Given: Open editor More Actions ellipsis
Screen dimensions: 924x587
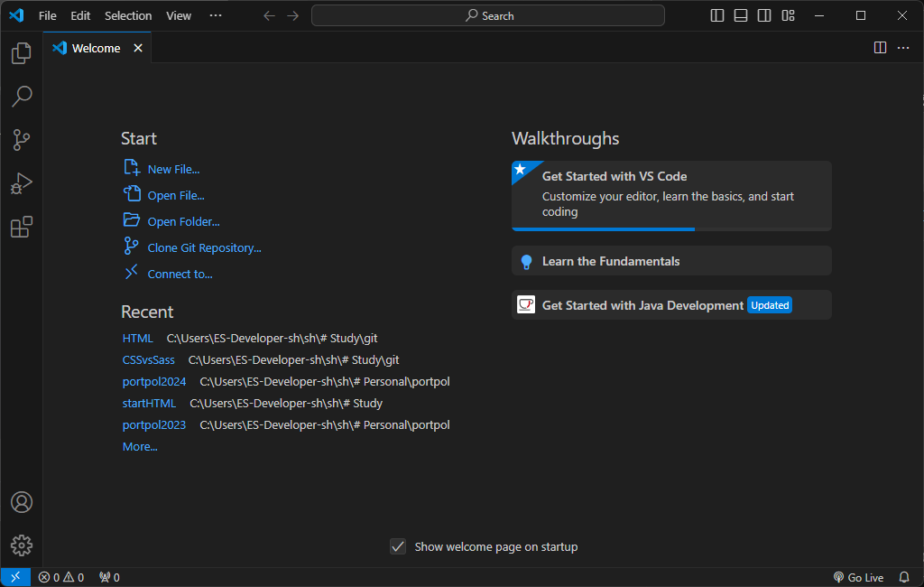Looking at the screenshot, I should (903, 48).
